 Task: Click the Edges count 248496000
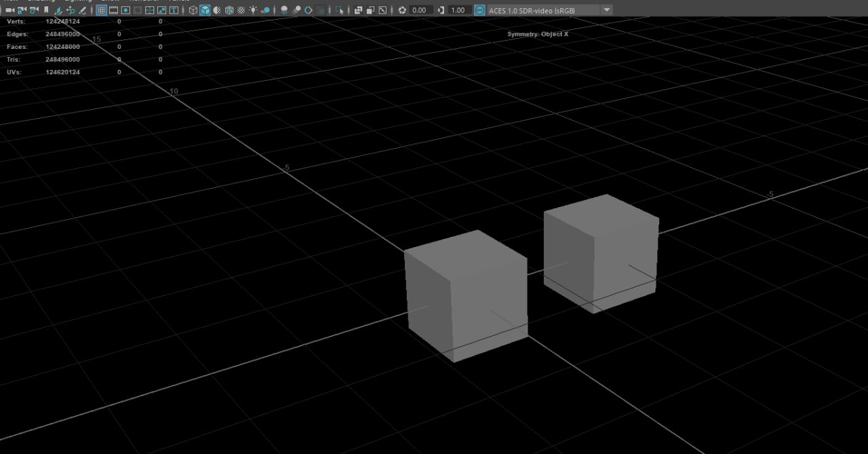click(62, 34)
